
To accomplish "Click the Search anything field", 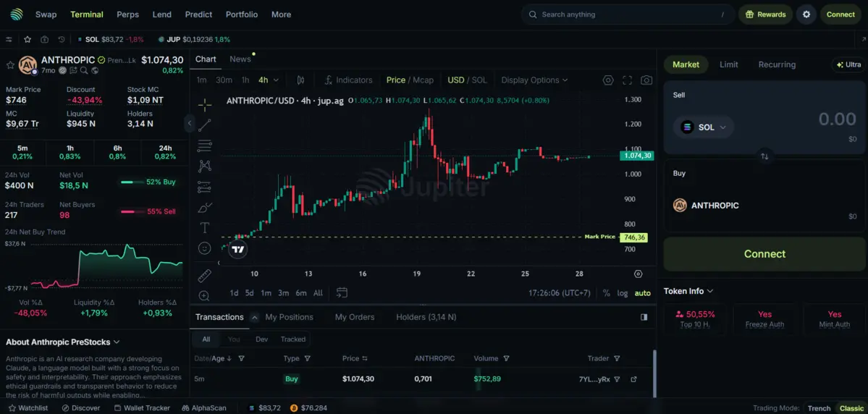I will (626, 14).
